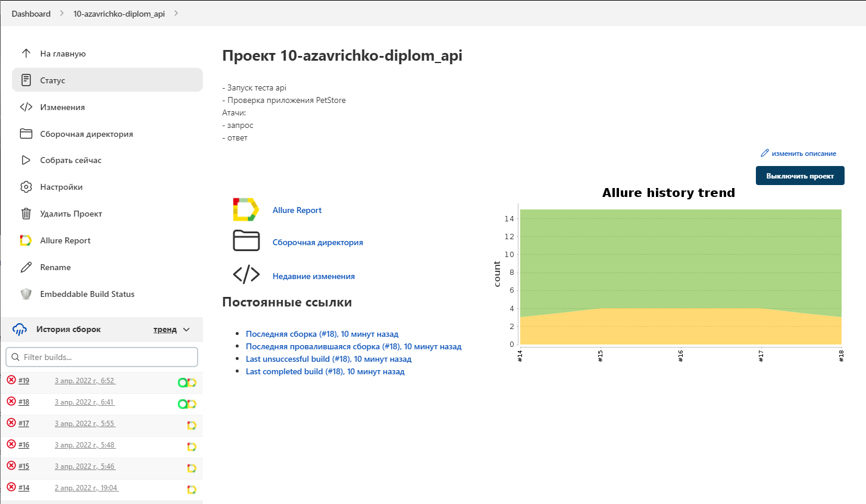Click the pencil icon next to 'изменить описание'

(765, 153)
